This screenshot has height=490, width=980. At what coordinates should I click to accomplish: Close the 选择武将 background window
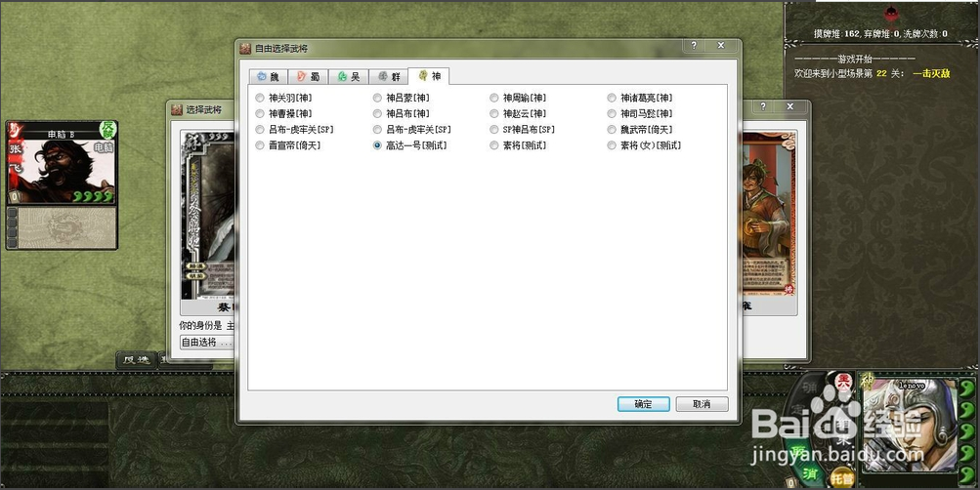[x=790, y=106]
